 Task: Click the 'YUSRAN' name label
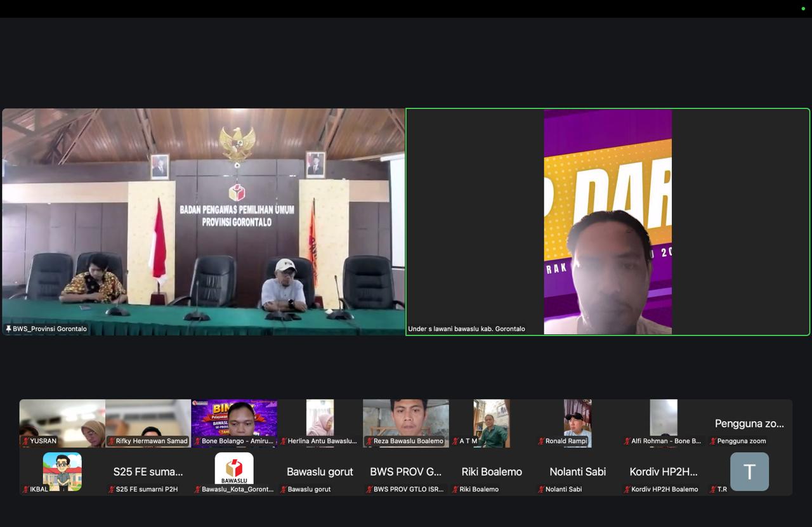[x=43, y=441]
